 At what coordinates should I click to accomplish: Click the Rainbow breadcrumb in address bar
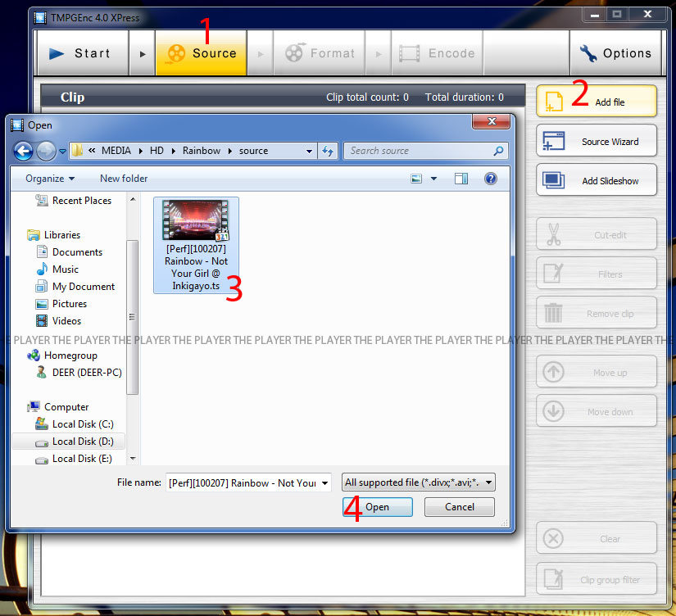[202, 151]
